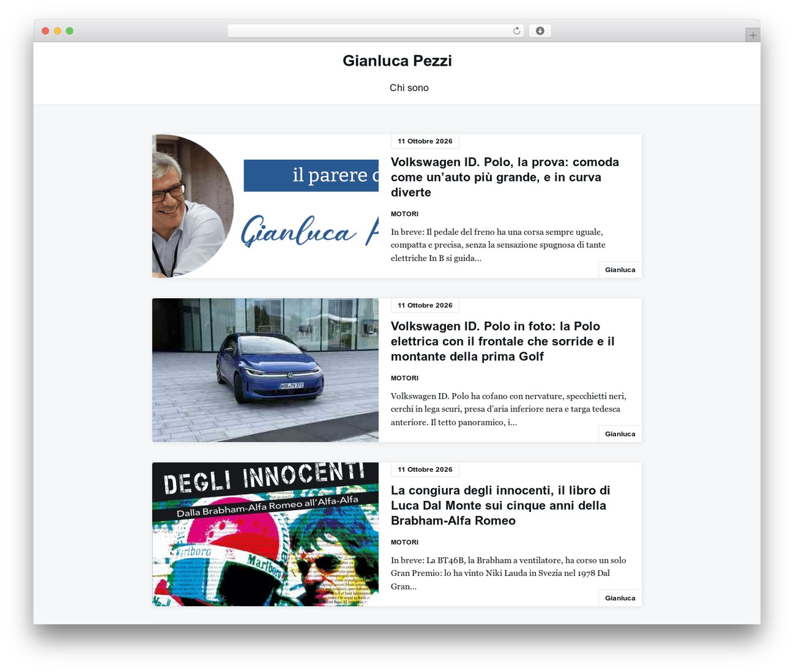The width and height of the screenshot is (794, 672).
Task: Click the yellow minimize window button
Action: [x=58, y=31]
